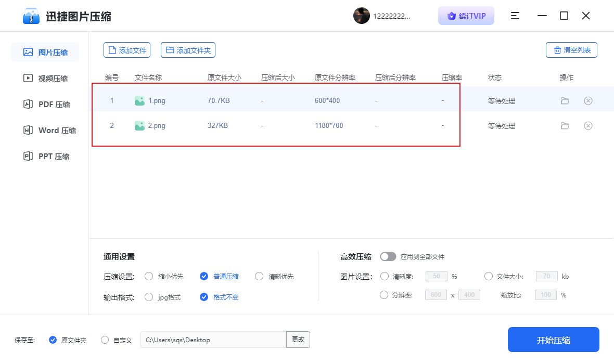The height and width of the screenshot is (364, 614).
Task: Click 续订VIP to renew membership
Action: coord(466,16)
